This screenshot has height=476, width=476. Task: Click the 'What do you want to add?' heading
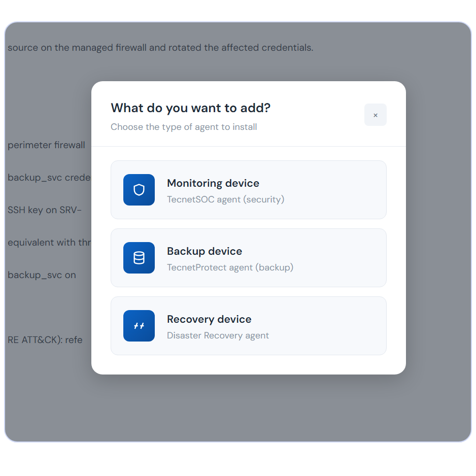[x=190, y=108]
